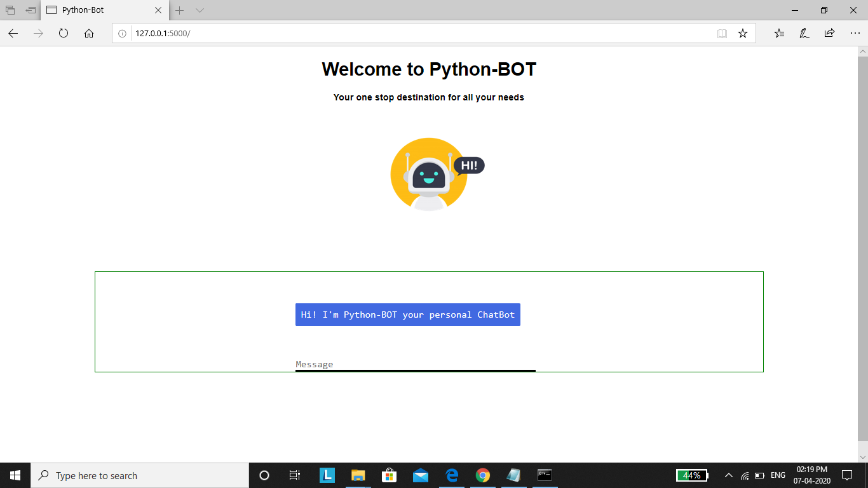
Task: Open the Mail app from the taskbar
Action: [x=420, y=475]
